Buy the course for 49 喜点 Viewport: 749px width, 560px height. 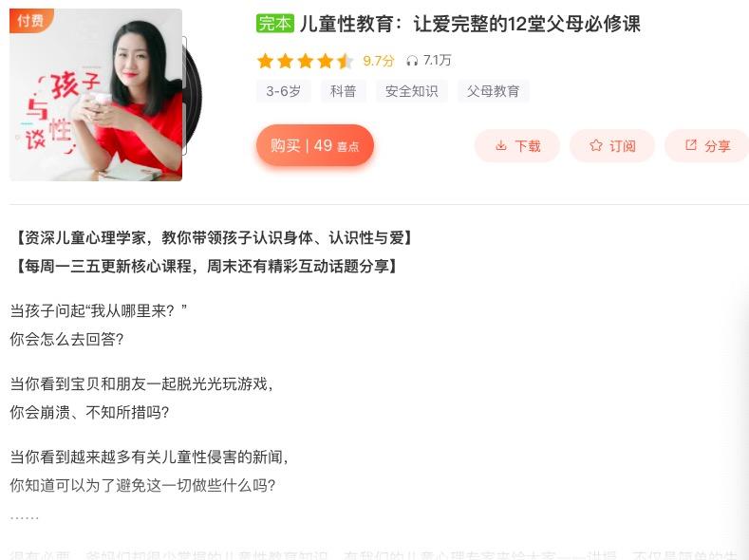pos(315,145)
